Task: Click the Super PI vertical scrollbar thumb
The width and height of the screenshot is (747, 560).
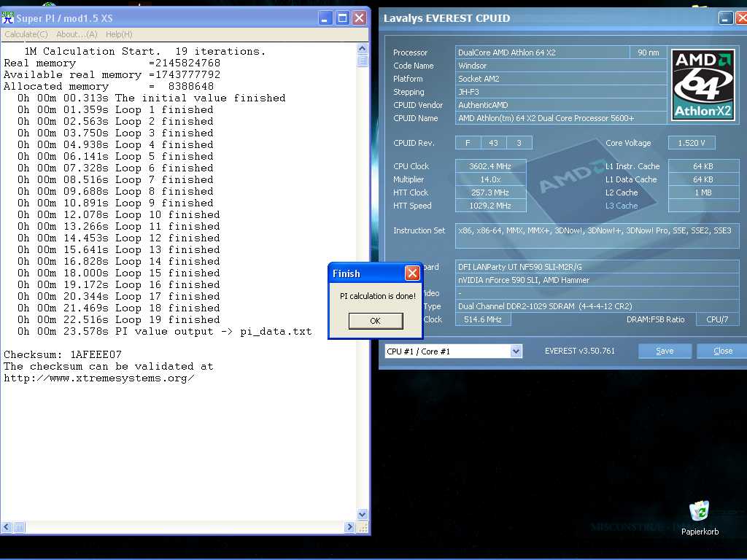Action: tap(362, 61)
